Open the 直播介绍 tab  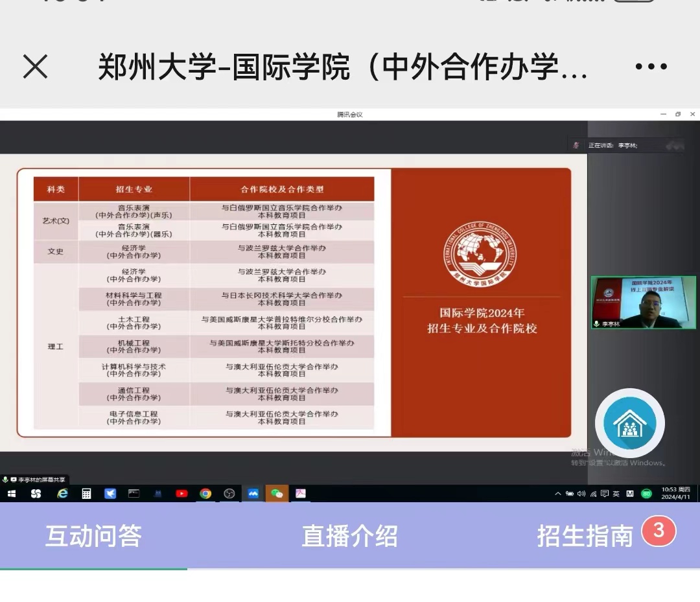(x=349, y=536)
